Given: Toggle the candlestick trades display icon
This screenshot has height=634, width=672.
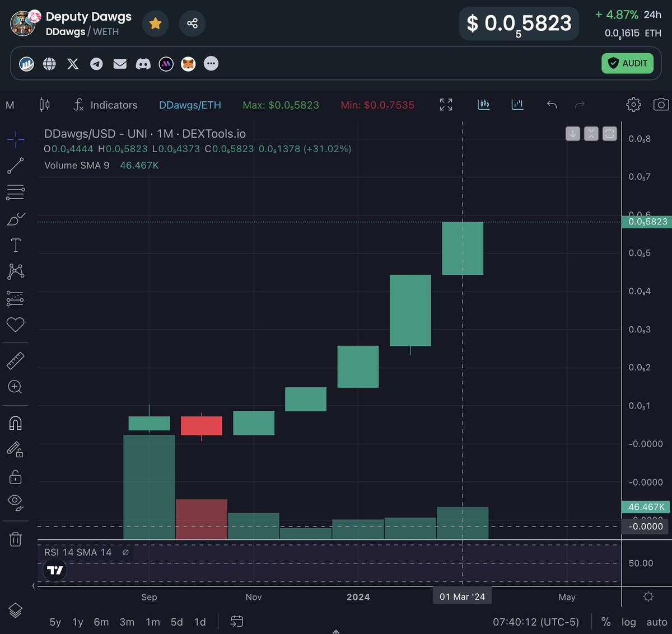Looking at the screenshot, I should tap(484, 105).
